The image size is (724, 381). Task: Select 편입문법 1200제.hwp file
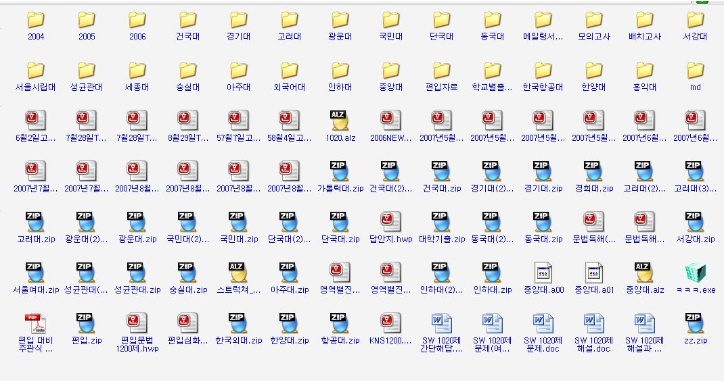click(x=137, y=333)
